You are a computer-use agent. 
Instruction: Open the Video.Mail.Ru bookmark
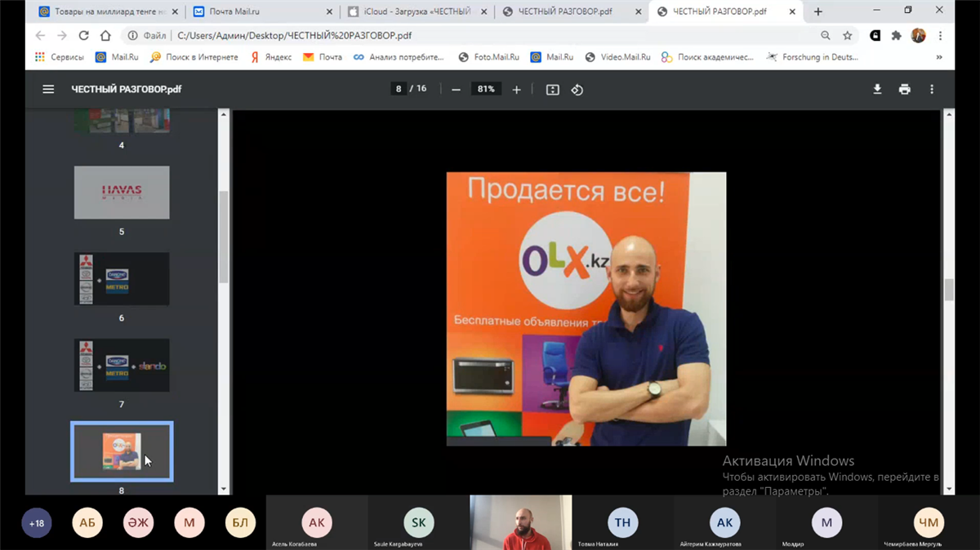pos(617,57)
